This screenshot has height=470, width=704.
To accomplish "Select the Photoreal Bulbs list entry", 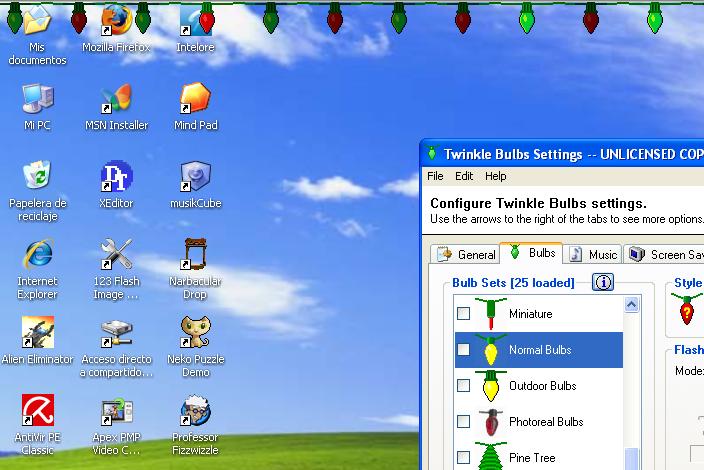I will pos(539,422).
